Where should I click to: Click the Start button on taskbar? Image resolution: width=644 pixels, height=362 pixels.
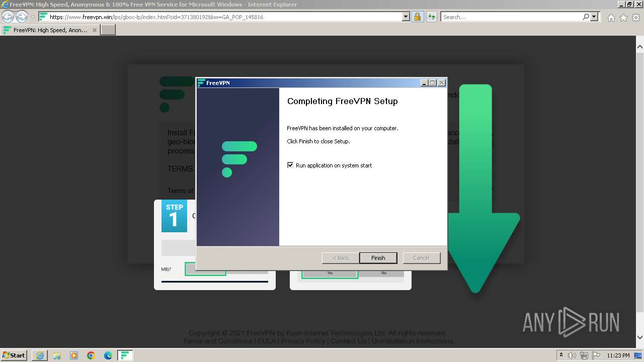[14, 355]
